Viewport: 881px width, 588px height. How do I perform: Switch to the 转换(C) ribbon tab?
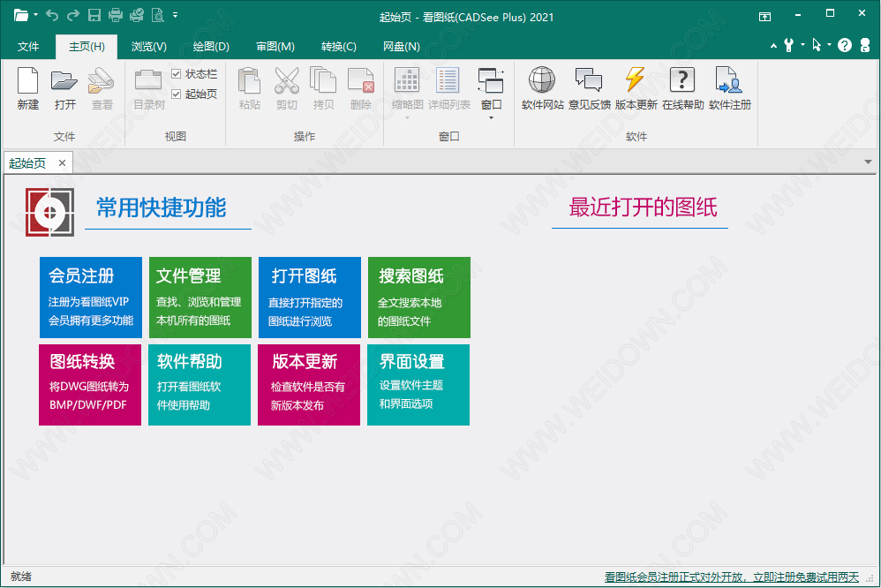(339, 47)
